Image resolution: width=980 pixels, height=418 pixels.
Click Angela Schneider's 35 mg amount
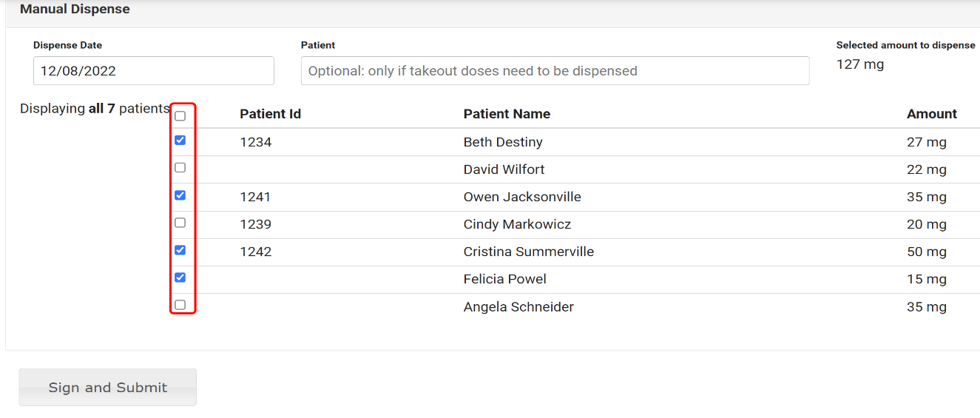coord(926,307)
